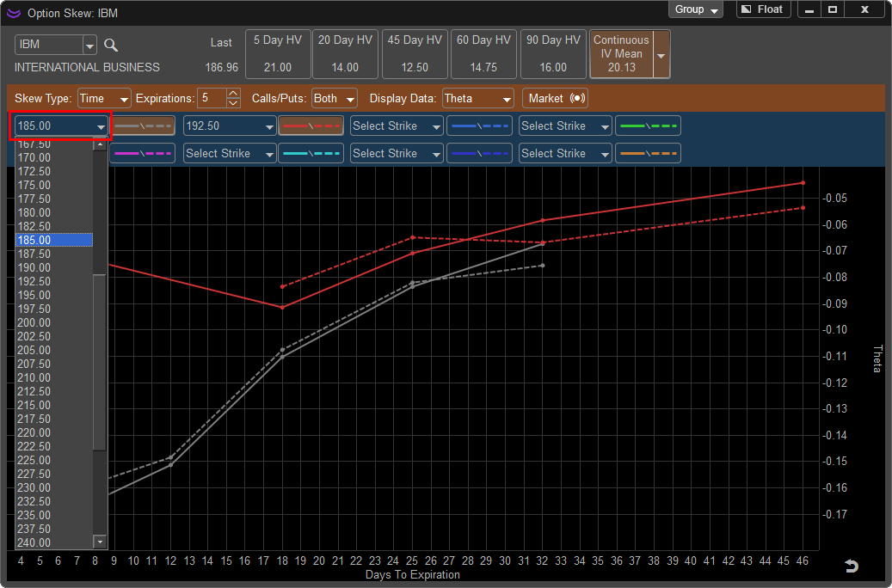Toggle the Continuous IV Mean button
Viewport: 892px width, 588px height.
pos(621,54)
